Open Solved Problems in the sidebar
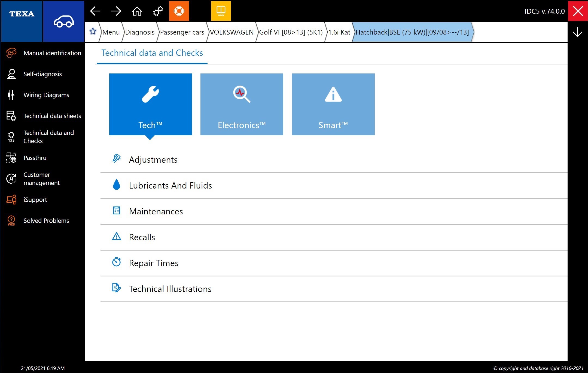The width and height of the screenshot is (588, 373). pyautogui.click(x=44, y=221)
